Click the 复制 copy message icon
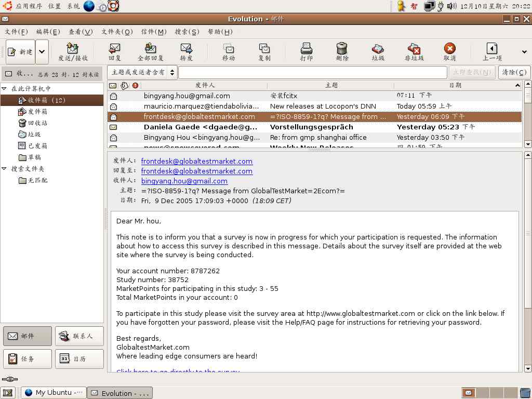532x399 pixels. tap(264, 52)
